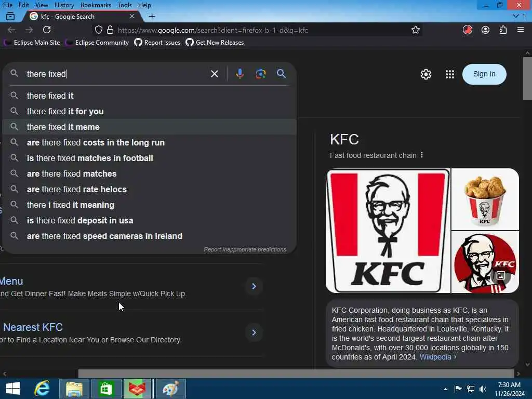
Task: Open the Google apps grid
Action: coord(450,74)
